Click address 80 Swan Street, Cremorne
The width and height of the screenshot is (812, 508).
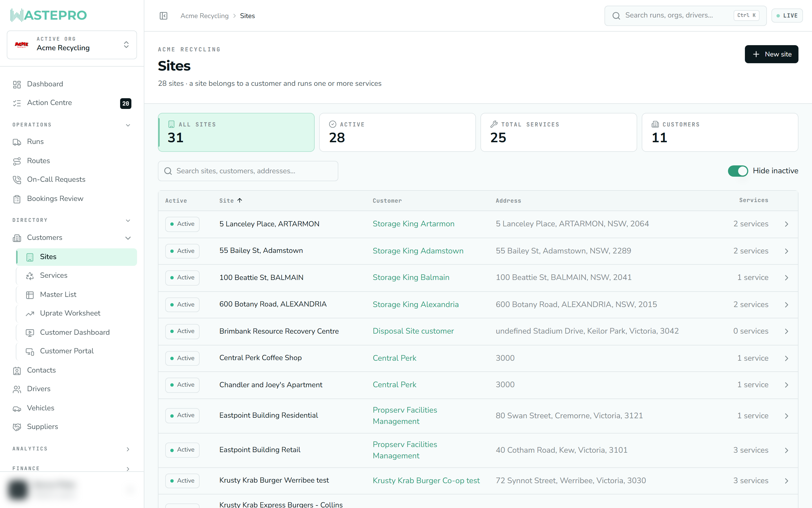tap(569, 416)
